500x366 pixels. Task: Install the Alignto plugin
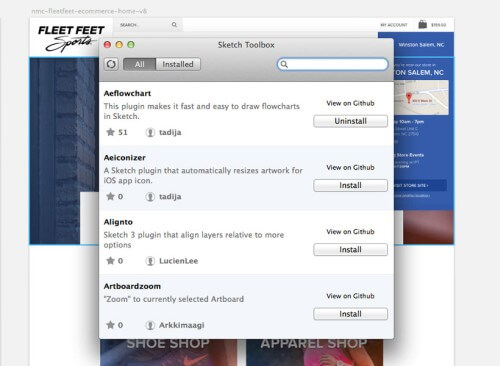coord(350,250)
